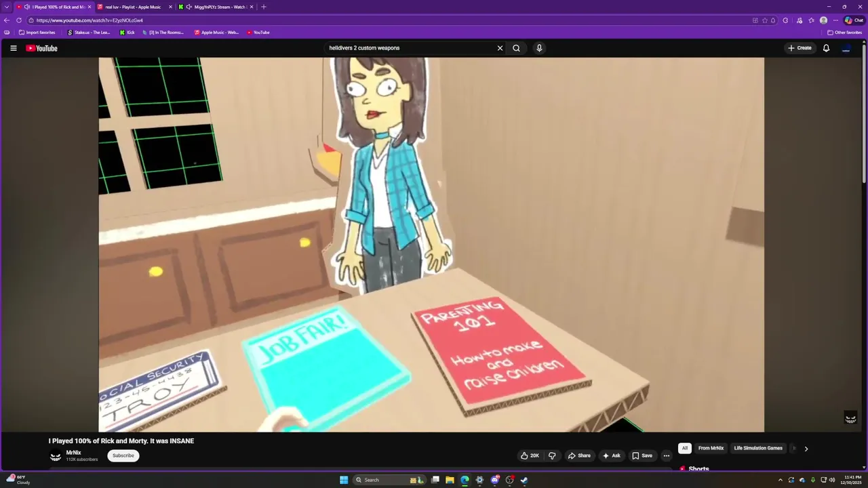Select the Life Simulation Games chip
Screen dimensions: 868x488
758,448
